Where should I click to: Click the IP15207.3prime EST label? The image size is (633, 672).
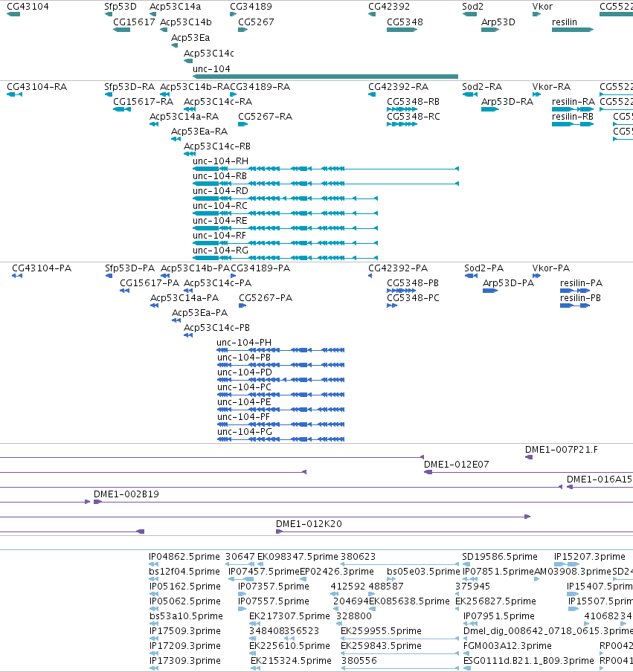(x=590, y=557)
